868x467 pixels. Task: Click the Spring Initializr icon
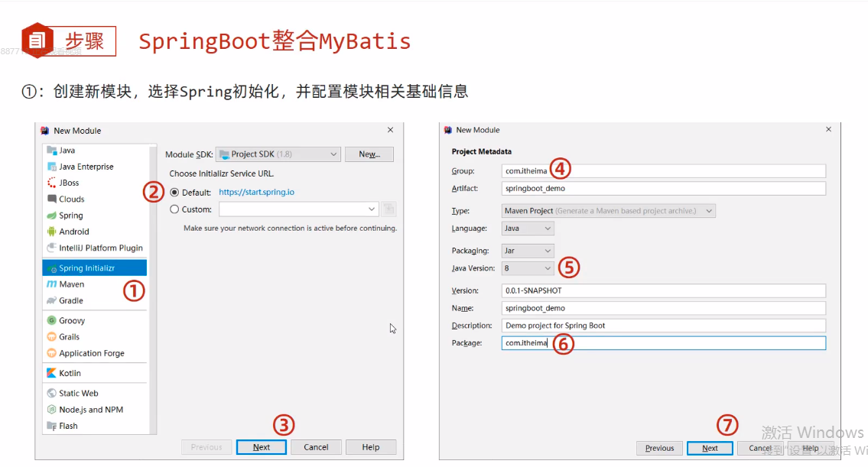tap(52, 268)
